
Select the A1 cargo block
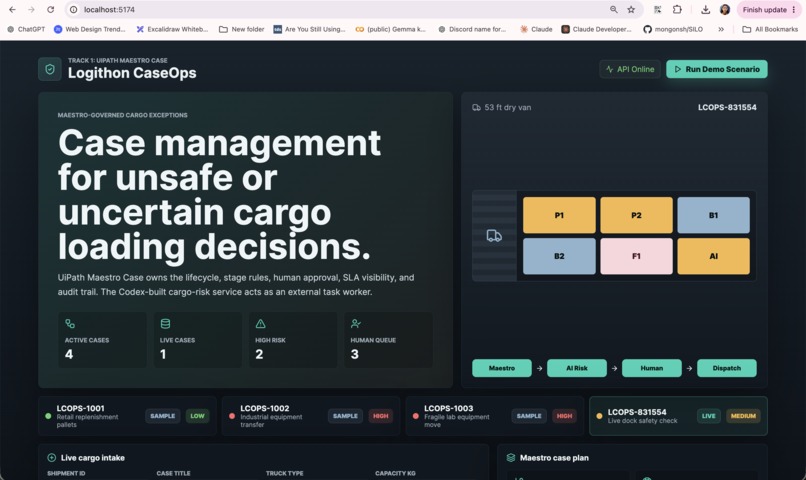tap(713, 256)
